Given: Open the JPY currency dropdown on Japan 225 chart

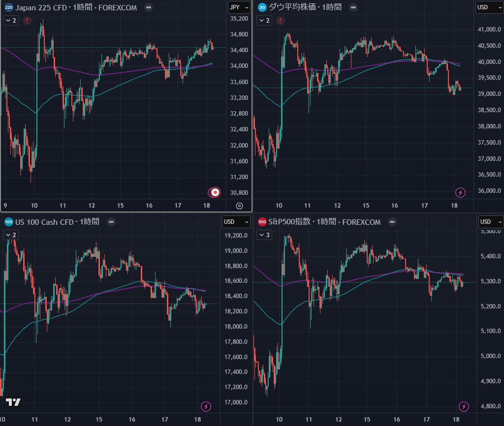Looking at the screenshot, I should 239,7.
